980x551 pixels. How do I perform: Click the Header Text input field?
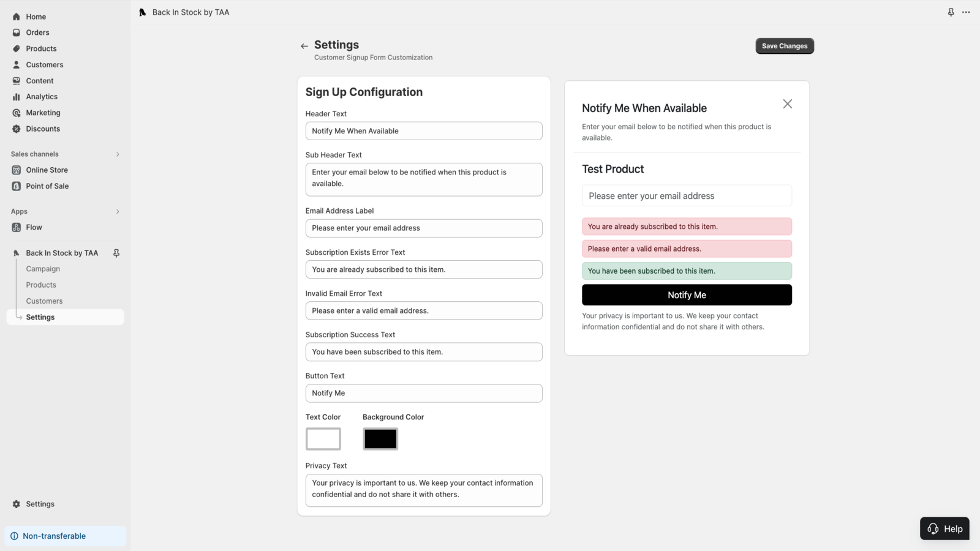[424, 131]
